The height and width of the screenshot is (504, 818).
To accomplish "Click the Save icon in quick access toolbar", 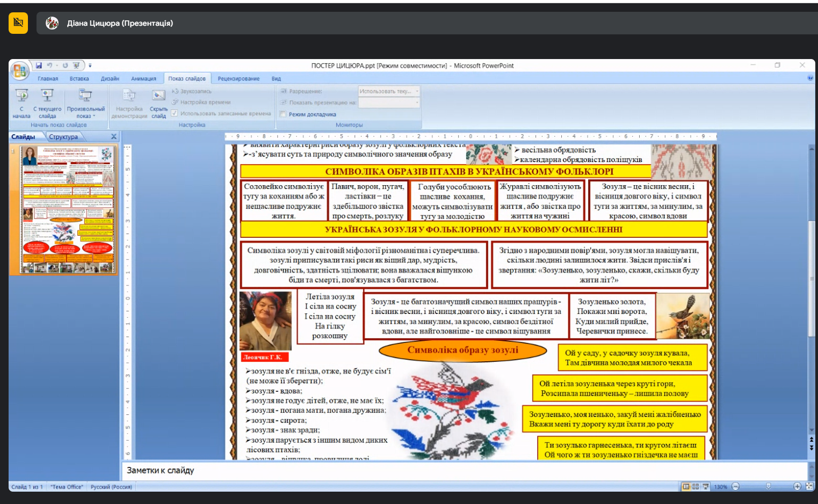I will click(39, 65).
